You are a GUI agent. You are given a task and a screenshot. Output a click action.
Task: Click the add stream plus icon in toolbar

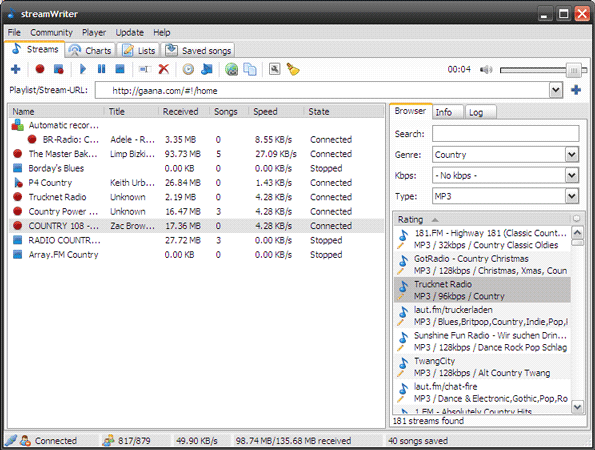[16, 69]
